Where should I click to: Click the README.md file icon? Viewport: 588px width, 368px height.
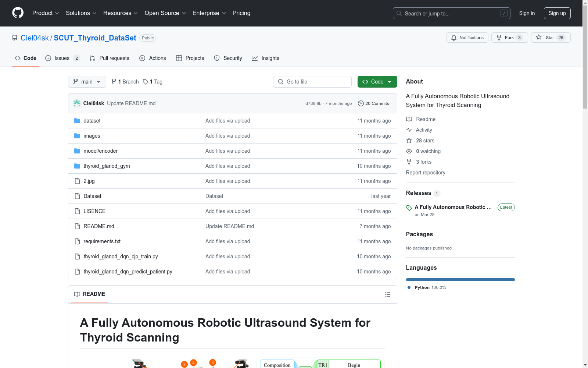(77, 226)
